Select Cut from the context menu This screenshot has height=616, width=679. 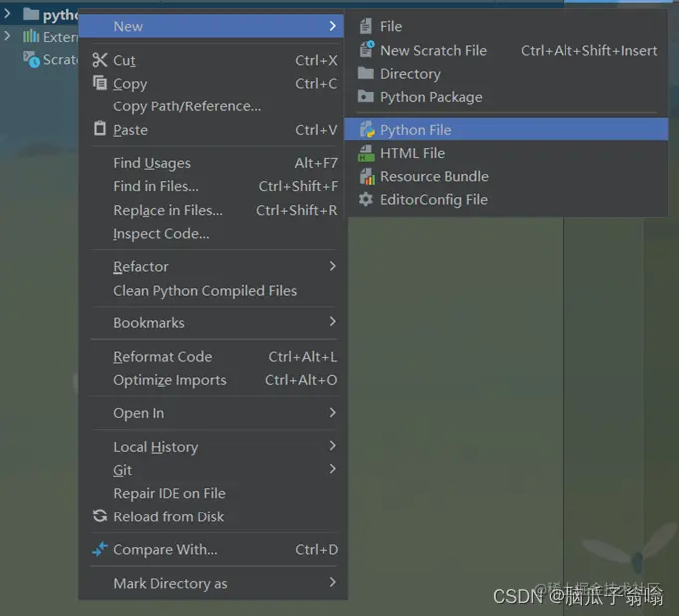(x=213, y=60)
